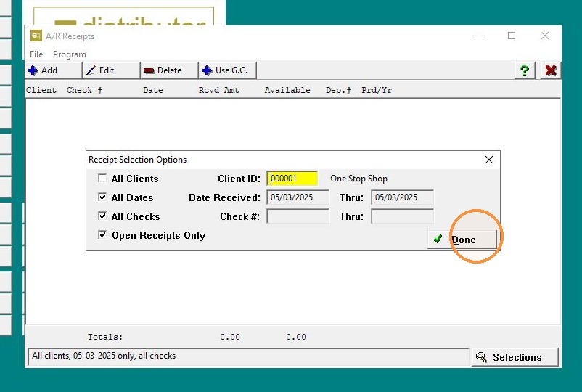Open help with the green question mark

525,70
